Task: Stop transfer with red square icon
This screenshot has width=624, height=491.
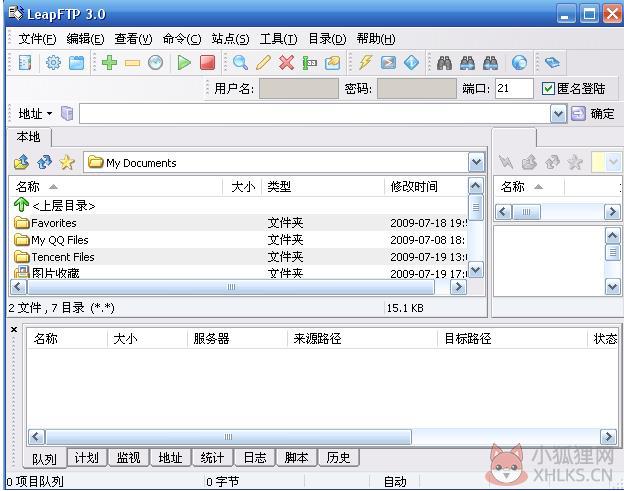Action: pos(207,63)
